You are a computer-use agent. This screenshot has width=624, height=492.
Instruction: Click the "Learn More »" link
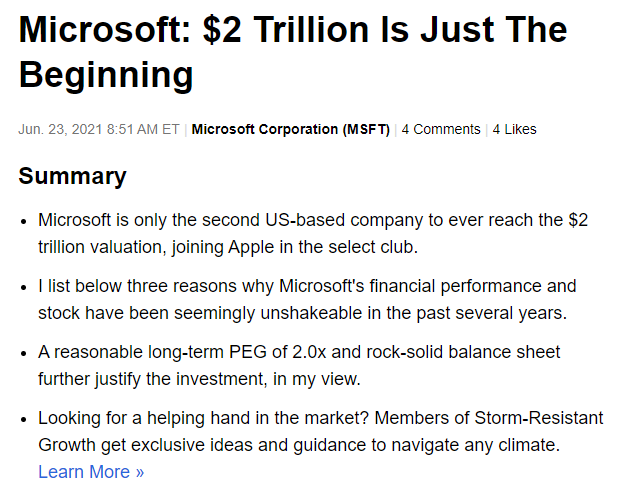pyautogui.click(x=91, y=471)
